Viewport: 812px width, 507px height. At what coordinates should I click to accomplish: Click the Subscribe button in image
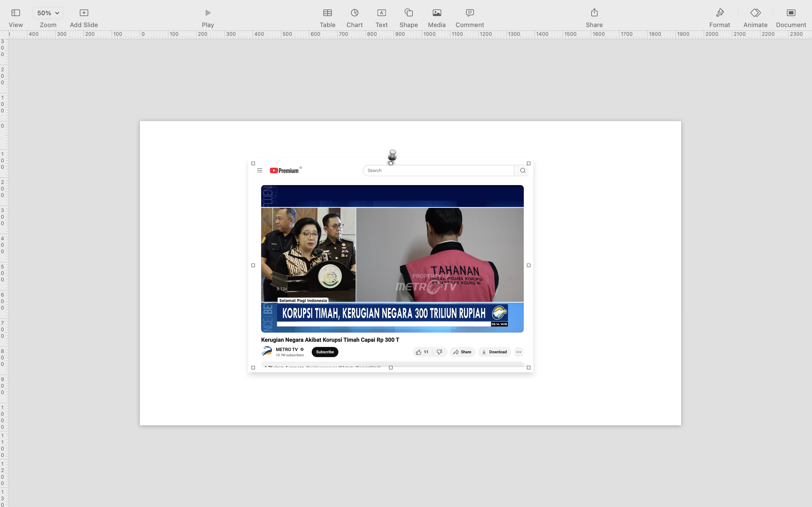[x=325, y=352]
